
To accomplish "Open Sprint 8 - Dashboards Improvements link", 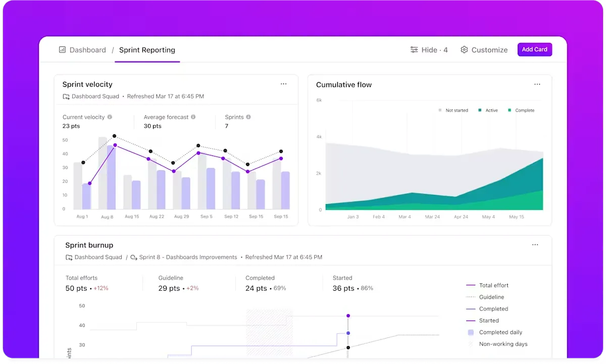I will click(188, 257).
